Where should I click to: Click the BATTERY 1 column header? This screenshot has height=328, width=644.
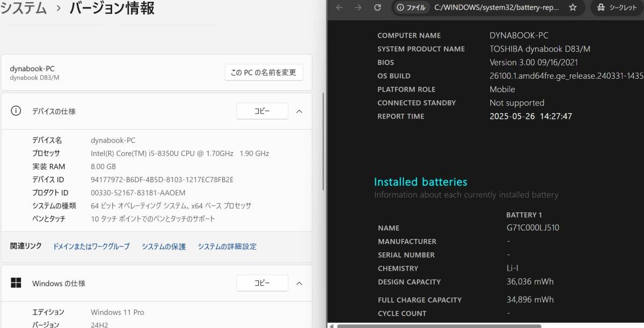tap(524, 215)
